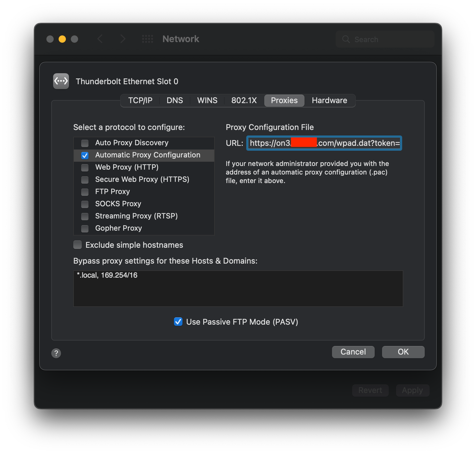The image size is (476, 454).
Task: Enable Auto Proxy Discovery checkbox
Action: [85, 143]
